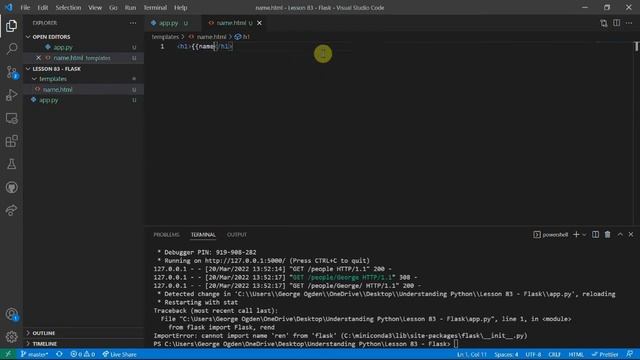Open the GitHub view in the activity bar
Viewport: 640px width, 360px height.
pos(11,187)
